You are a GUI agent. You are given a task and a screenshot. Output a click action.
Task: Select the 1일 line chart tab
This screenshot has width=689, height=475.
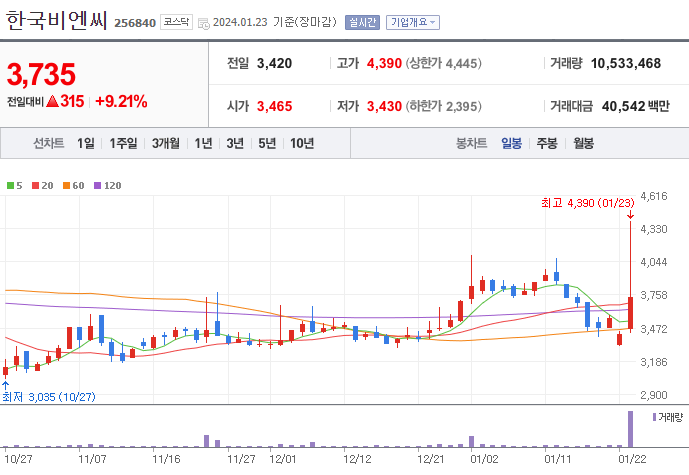tap(86, 143)
